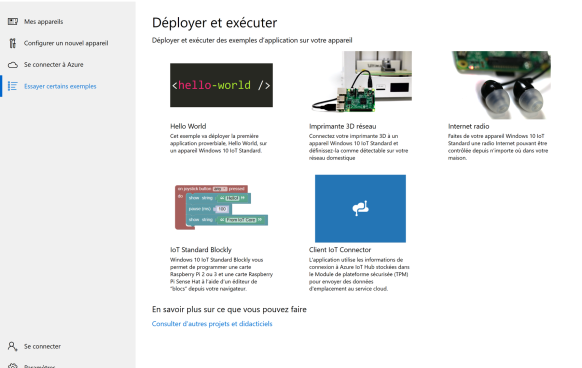The width and height of the screenshot is (582, 368).
Task: Click the Client IoT Connector title
Action: (x=340, y=250)
